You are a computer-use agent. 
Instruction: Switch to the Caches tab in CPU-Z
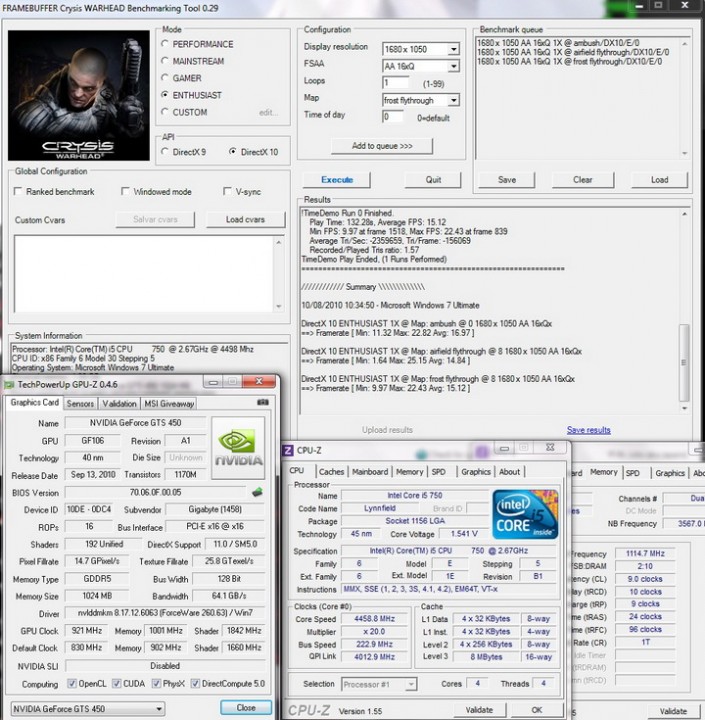click(x=332, y=472)
